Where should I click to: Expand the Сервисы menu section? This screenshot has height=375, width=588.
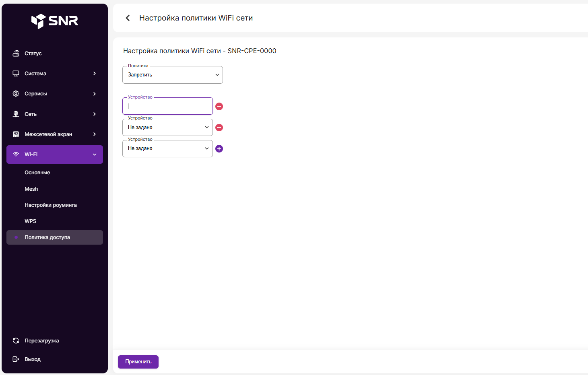[x=55, y=94]
